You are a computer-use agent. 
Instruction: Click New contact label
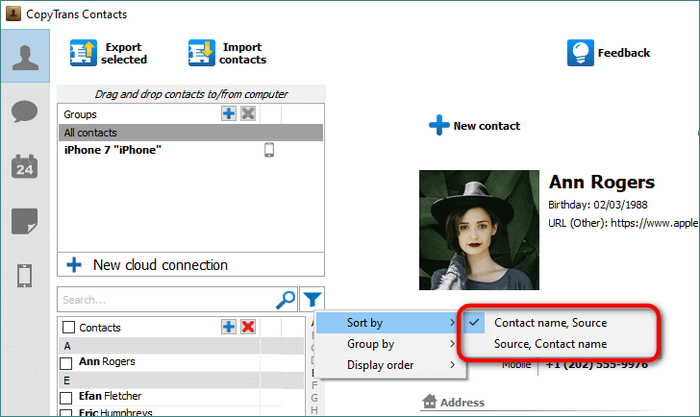tap(487, 126)
